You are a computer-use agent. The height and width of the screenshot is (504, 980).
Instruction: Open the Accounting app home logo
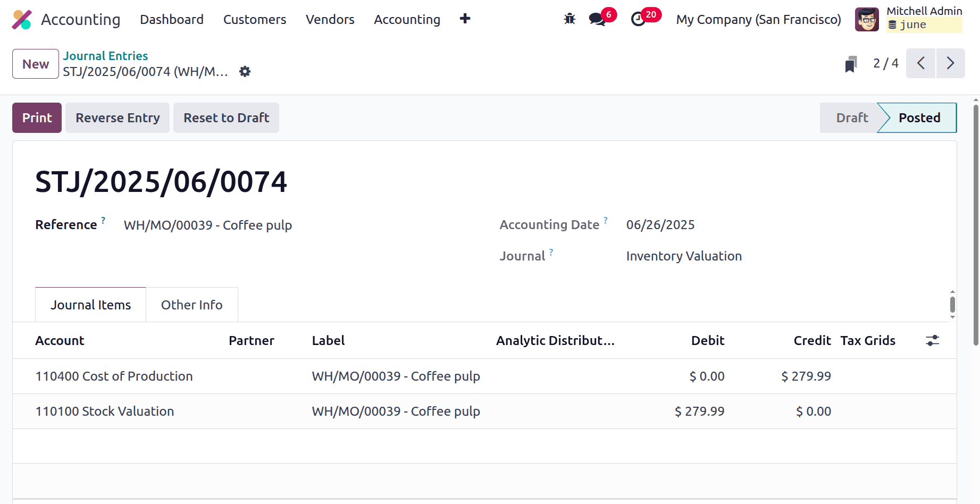pyautogui.click(x=22, y=20)
